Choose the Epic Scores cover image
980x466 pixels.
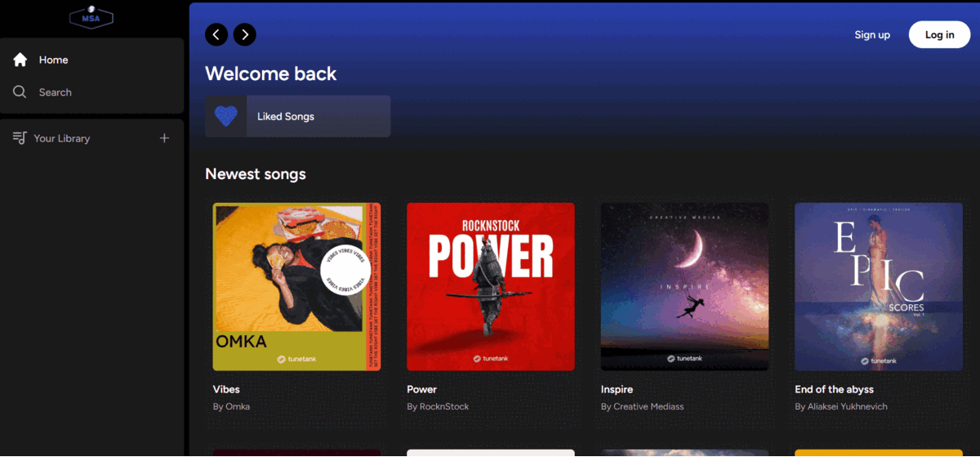[879, 287]
